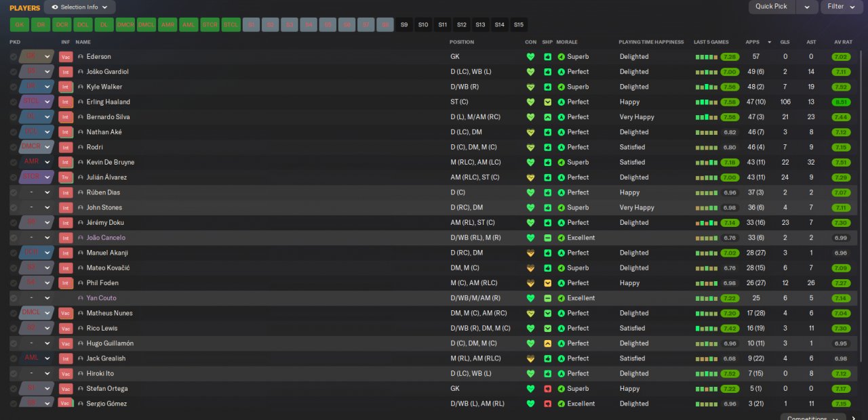Image resolution: width=868 pixels, height=420 pixels.
Task: Click Stefan Ortega's red sharpness icon
Action: point(547,389)
